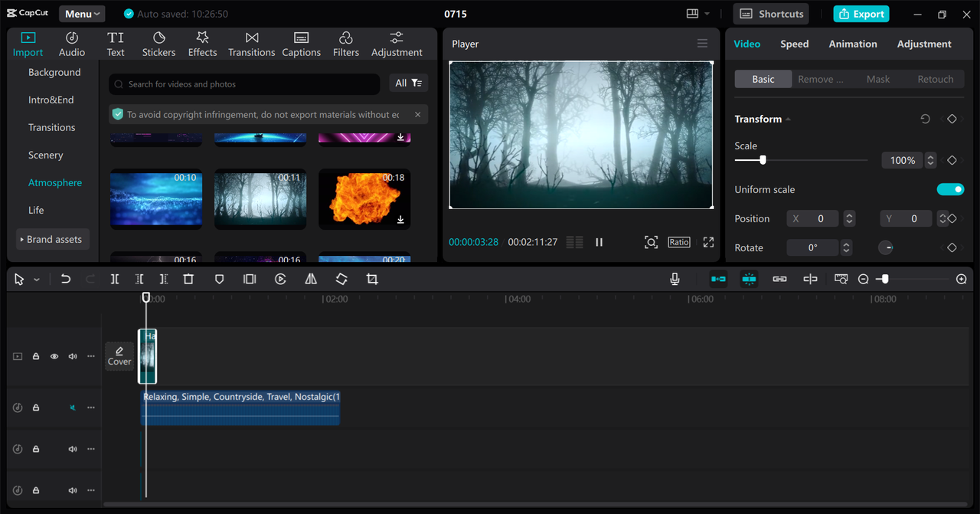The width and height of the screenshot is (980, 514).
Task: Toggle main track magnet
Action: coord(718,280)
